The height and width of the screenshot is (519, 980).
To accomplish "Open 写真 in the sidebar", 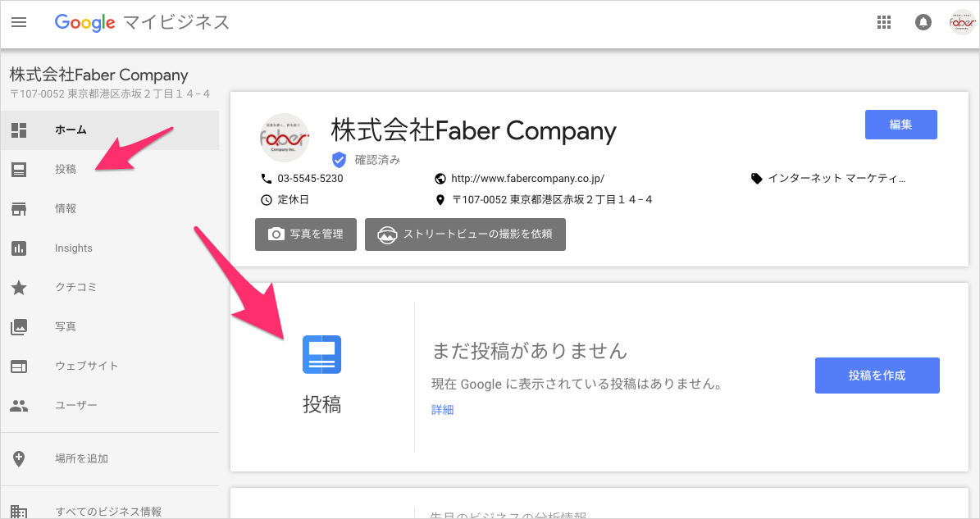I will pyautogui.click(x=109, y=326).
